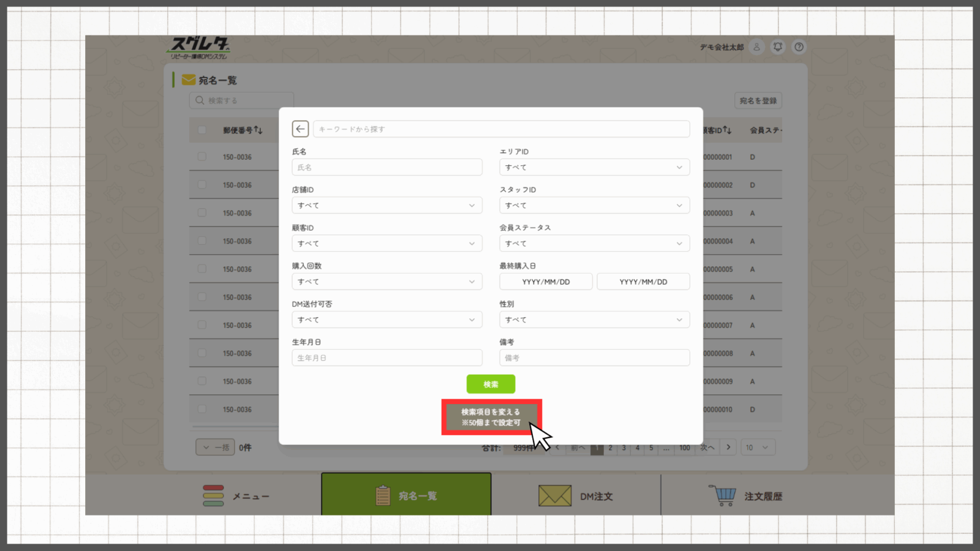The height and width of the screenshot is (551, 980).
Task: Click the first 最終購入日 date field
Action: point(546,282)
